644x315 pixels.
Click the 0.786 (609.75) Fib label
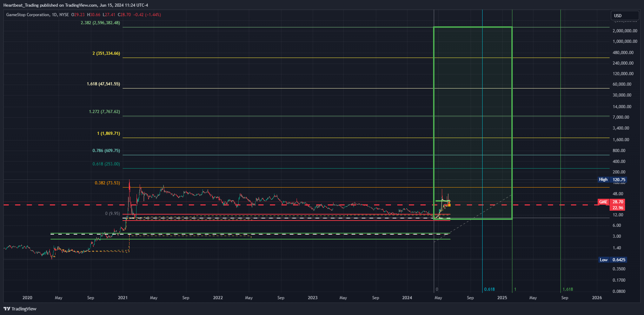tap(106, 151)
